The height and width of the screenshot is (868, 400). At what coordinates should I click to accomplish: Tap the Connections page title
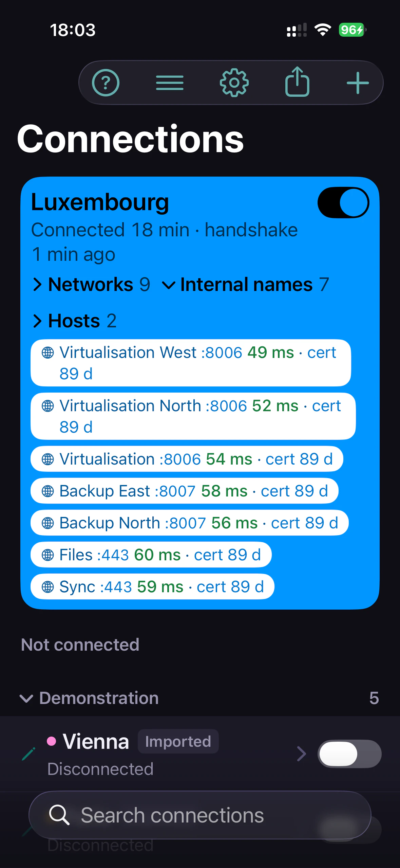click(x=130, y=139)
